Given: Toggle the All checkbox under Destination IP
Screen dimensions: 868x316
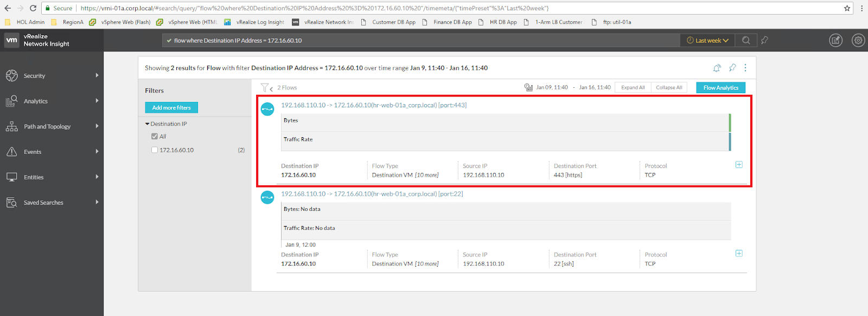Looking at the screenshot, I should [x=155, y=137].
